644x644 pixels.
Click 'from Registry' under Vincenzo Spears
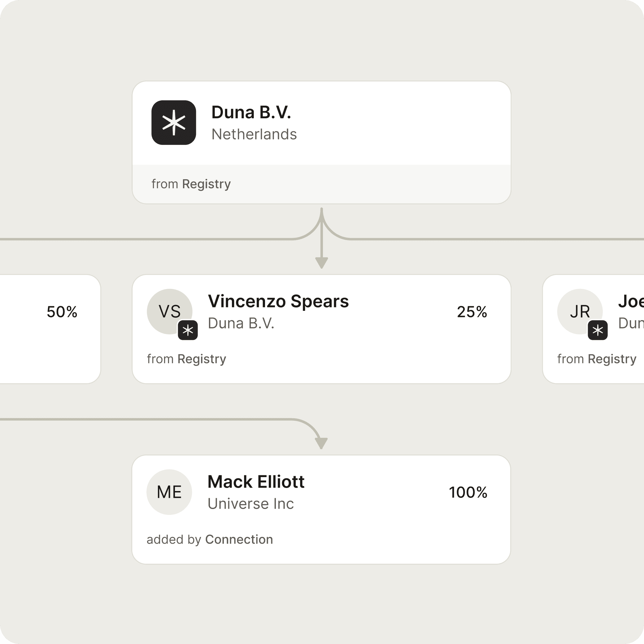[186, 359]
